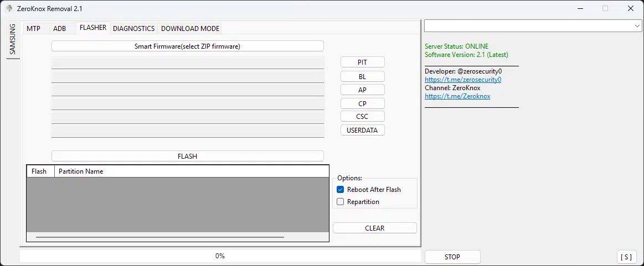Click the CP file path field

point(188,104)
